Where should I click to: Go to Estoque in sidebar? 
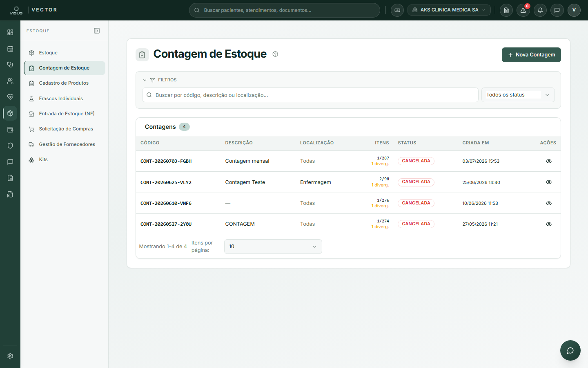click(65, 53)
